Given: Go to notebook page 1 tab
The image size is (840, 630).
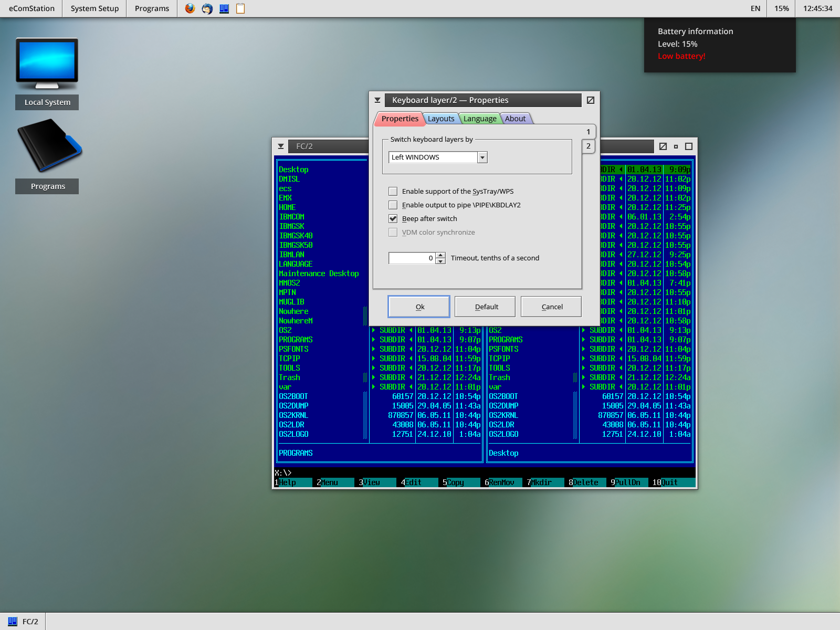Looking at the screenshot, I should [588, 132].
